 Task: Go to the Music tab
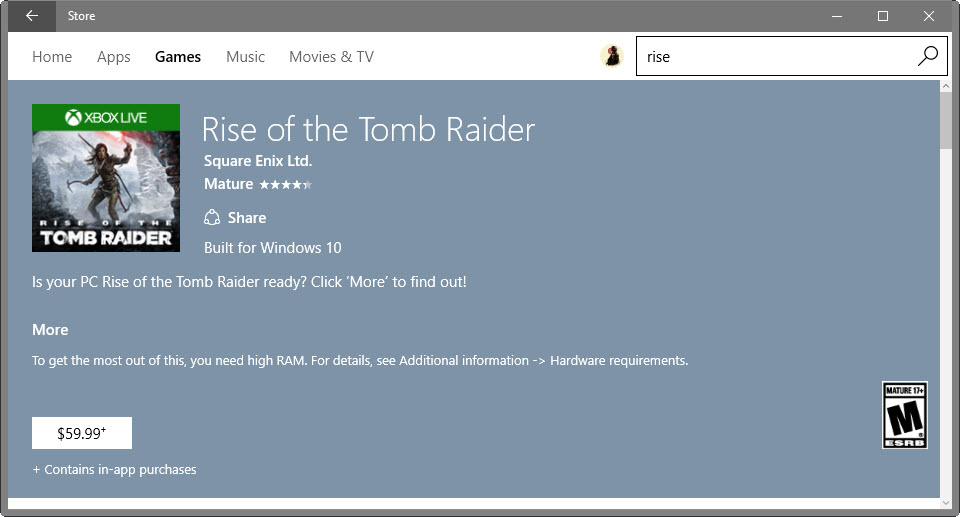click(x=245, y=56)
